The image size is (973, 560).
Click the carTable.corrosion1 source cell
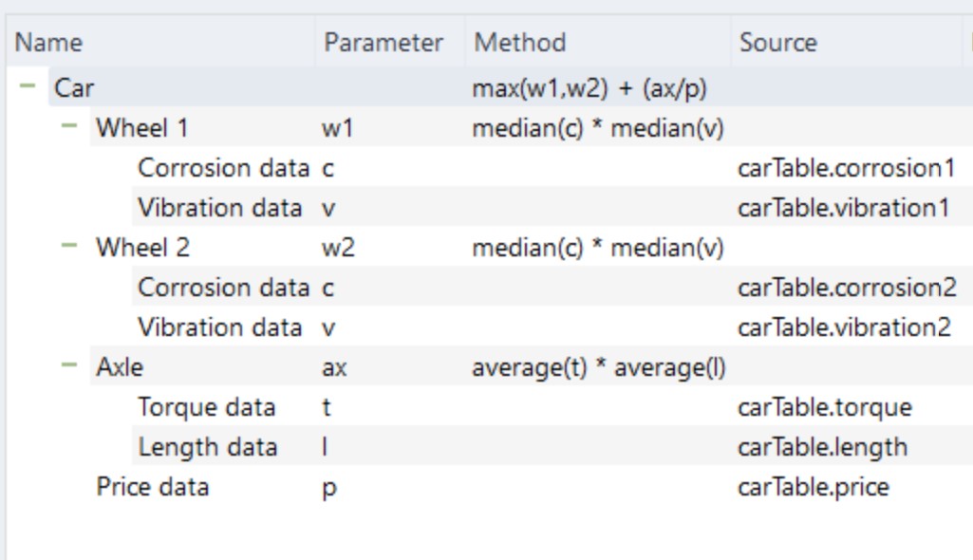coord(846,168)
